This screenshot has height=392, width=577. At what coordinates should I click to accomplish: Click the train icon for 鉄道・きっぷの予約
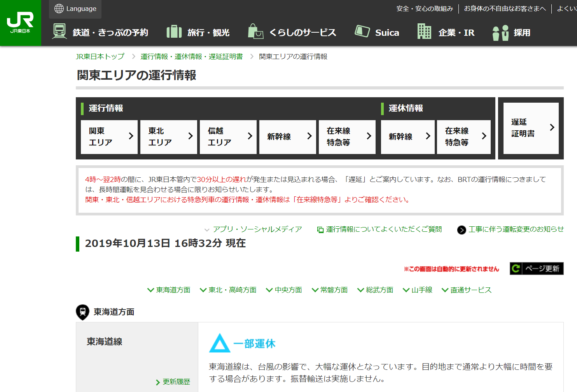(59, 31)
